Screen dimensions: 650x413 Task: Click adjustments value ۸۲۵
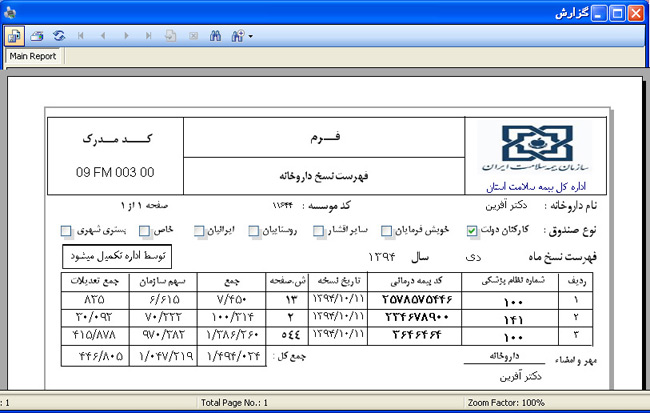click(x=94, y=299)
